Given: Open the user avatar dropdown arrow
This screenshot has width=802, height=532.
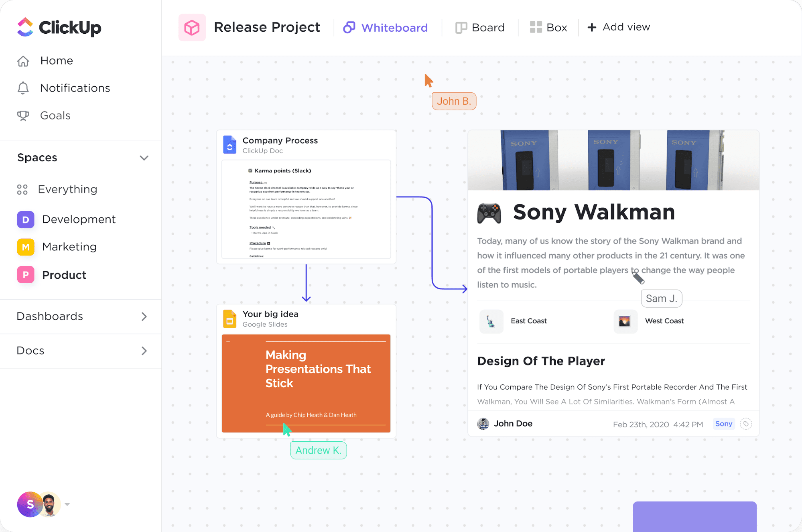Looking at the screenshot, I should [x=67, y=504].
